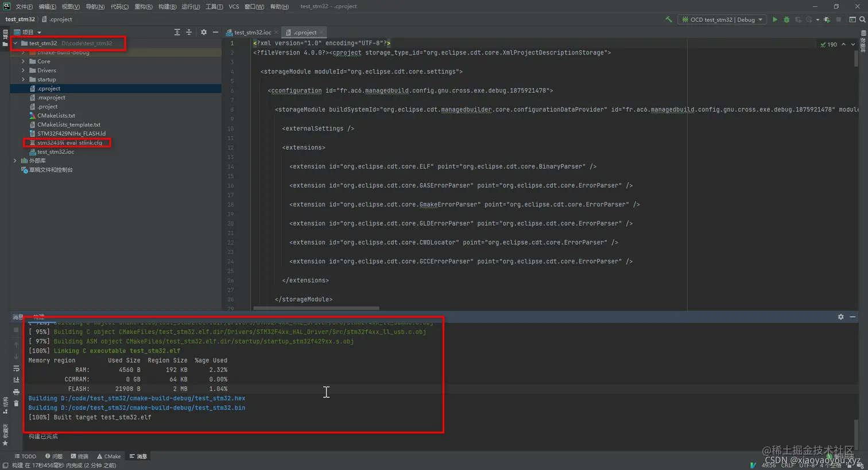Click the 消息 messages bottom tab

(x=138, y=456)
